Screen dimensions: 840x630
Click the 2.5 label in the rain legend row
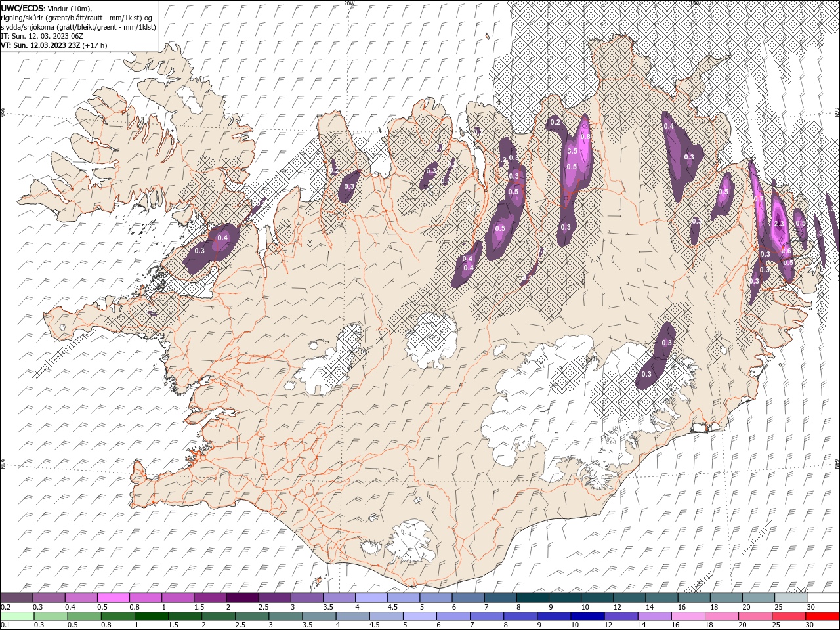241,626
